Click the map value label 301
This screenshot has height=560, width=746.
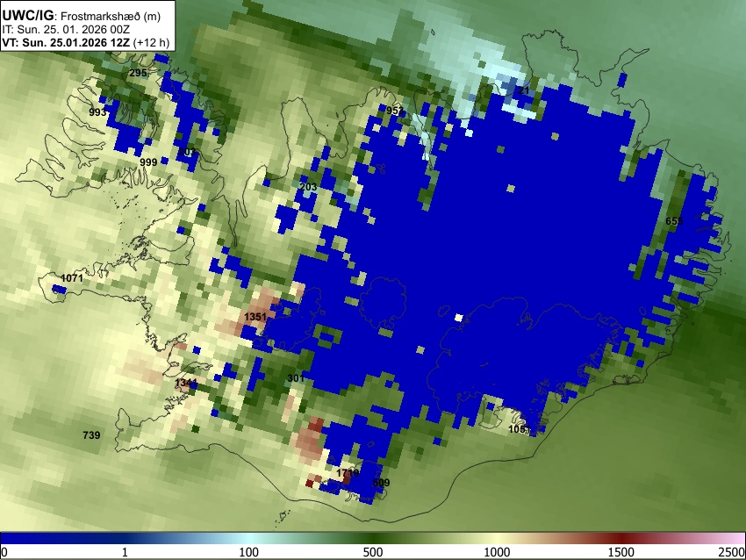296,378
